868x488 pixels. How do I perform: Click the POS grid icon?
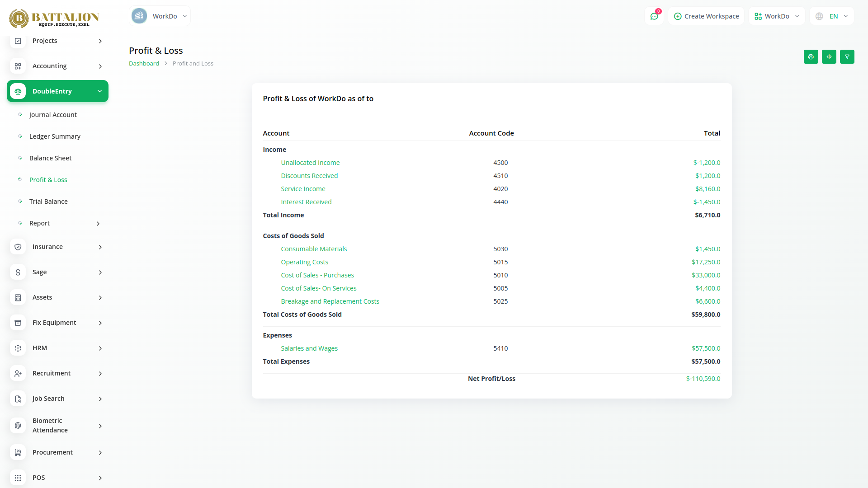click(18, 478)
